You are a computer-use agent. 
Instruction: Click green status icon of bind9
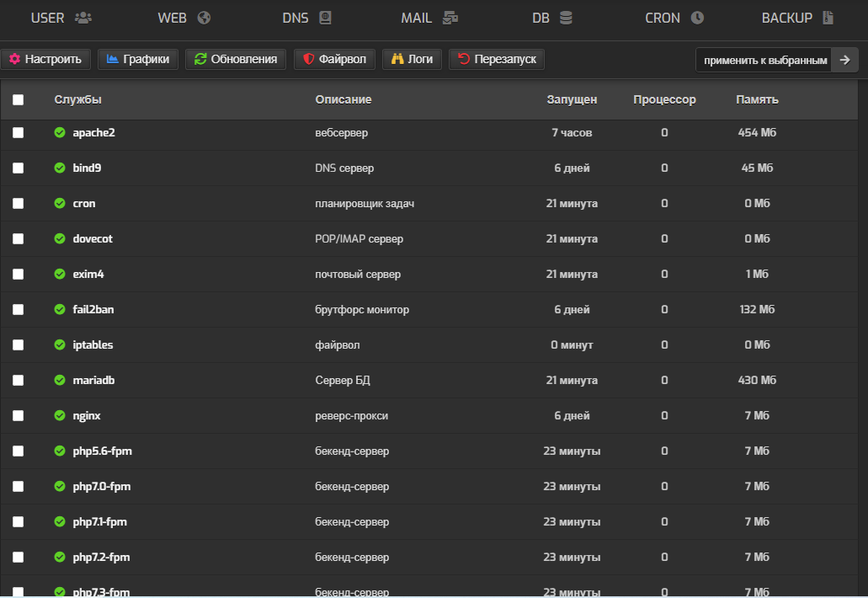point(60,168)
